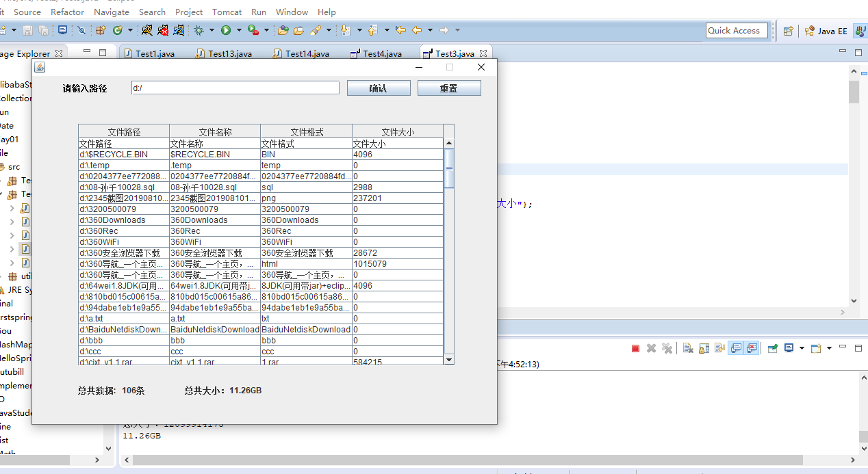868x474 pixels.
Task: Click the Open Type toolbar icon
Action: tap(283, 30)
